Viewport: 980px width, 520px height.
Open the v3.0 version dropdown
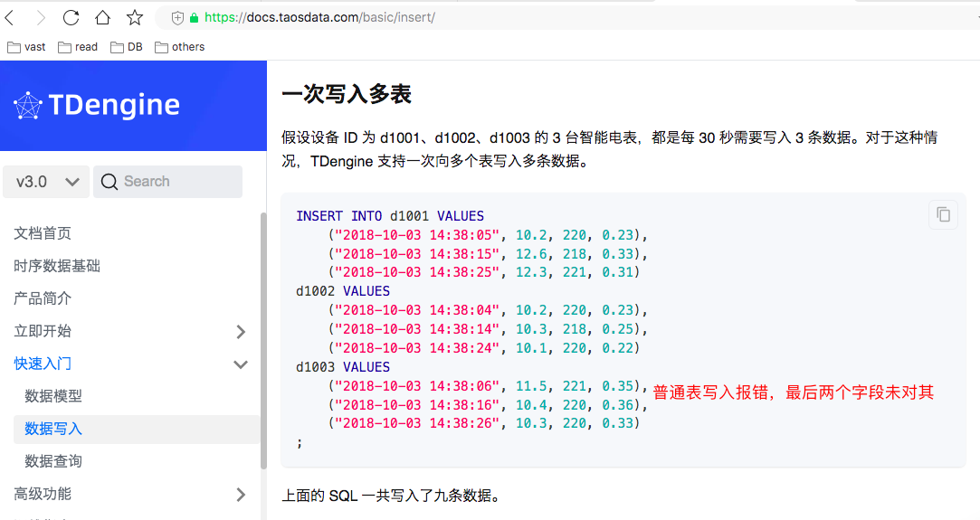tap(46, 182)
